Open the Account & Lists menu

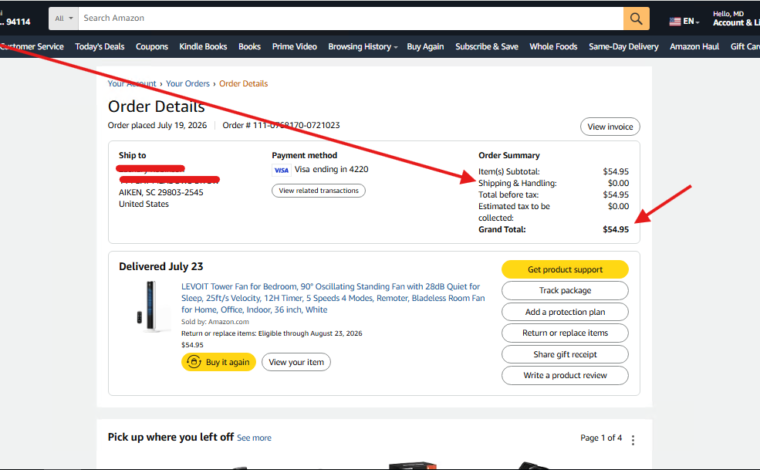click(736, 19)
